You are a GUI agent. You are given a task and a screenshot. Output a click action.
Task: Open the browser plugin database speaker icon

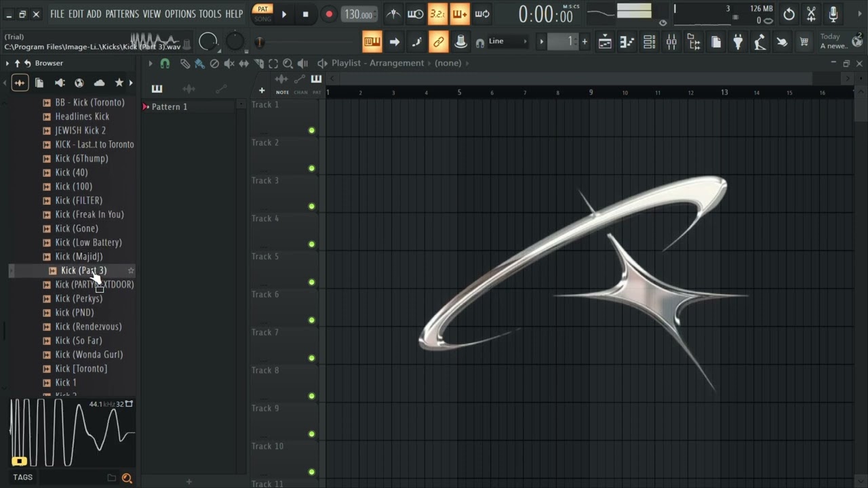60,83
